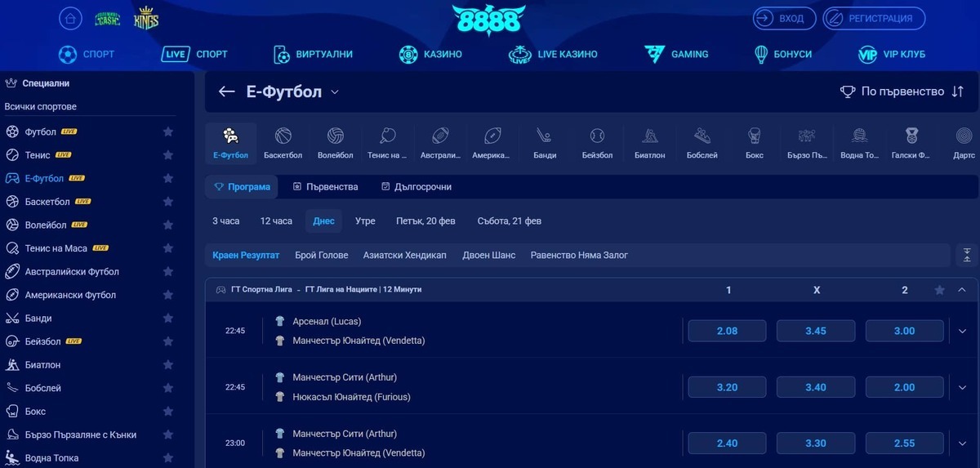Select Брой Голове market
Screen dimensions: 980x468
coord(322,256)
